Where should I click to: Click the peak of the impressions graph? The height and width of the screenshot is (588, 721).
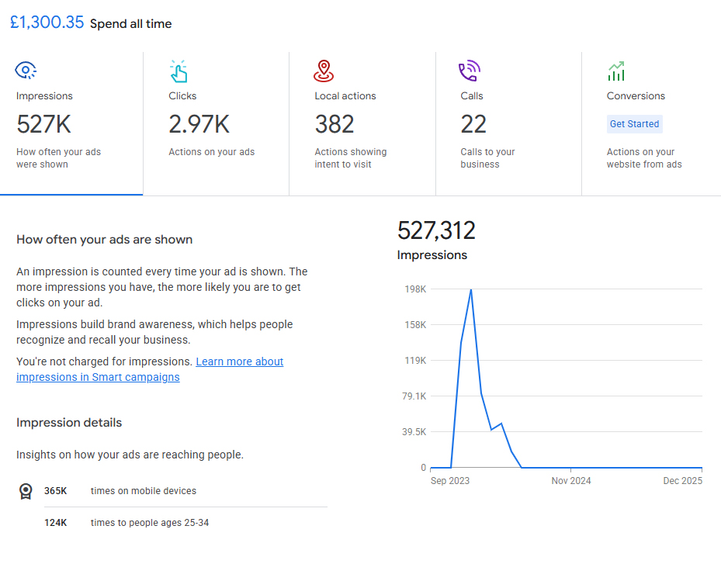point(470,289)
